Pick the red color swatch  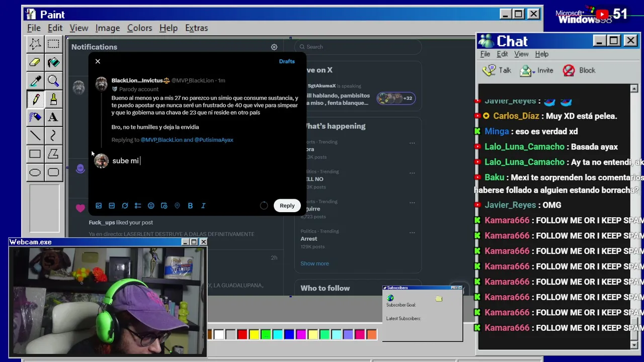tap(242, 334)
